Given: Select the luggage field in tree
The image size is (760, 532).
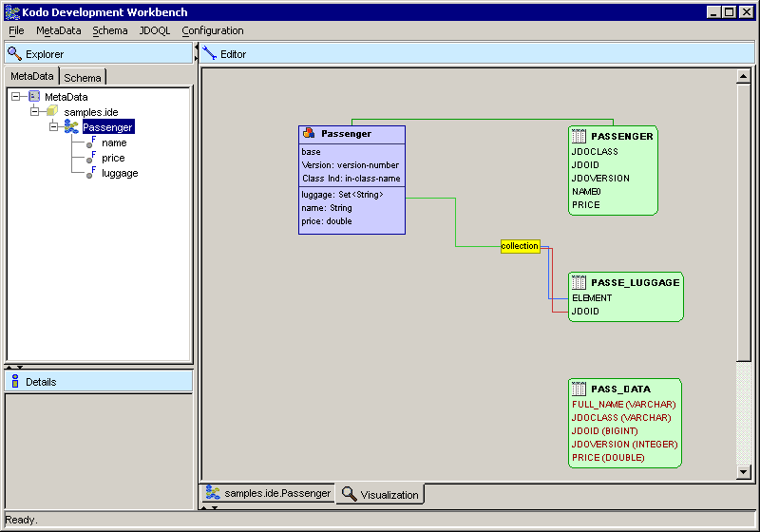Looking at the screenshot, I should pyautogui.click(x=120, y=173).
